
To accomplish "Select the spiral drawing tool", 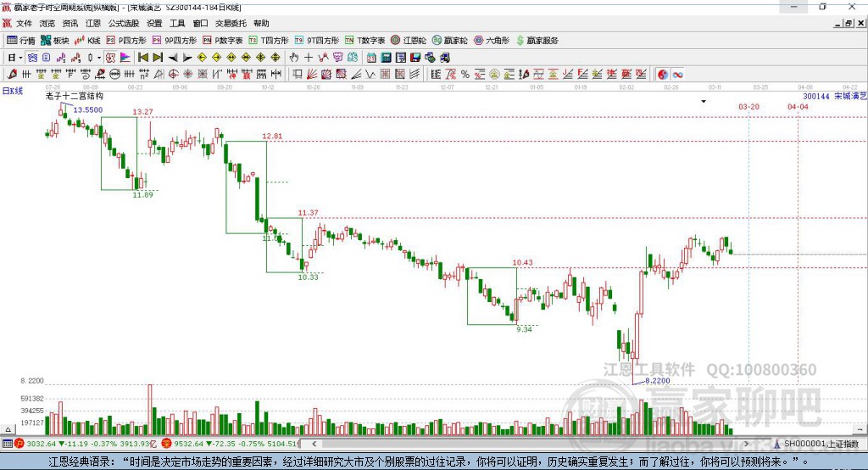I will click(x=86, y=75).
